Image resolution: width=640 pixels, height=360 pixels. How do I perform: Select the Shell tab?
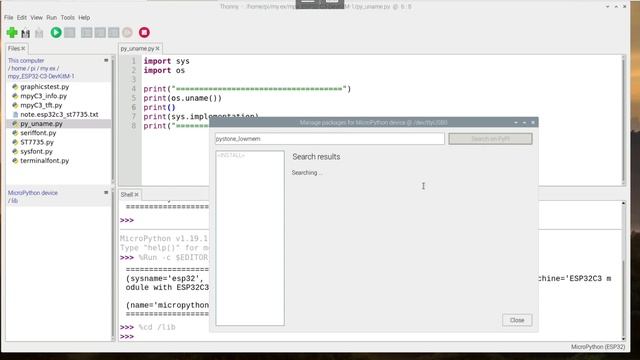click(127, 195)
